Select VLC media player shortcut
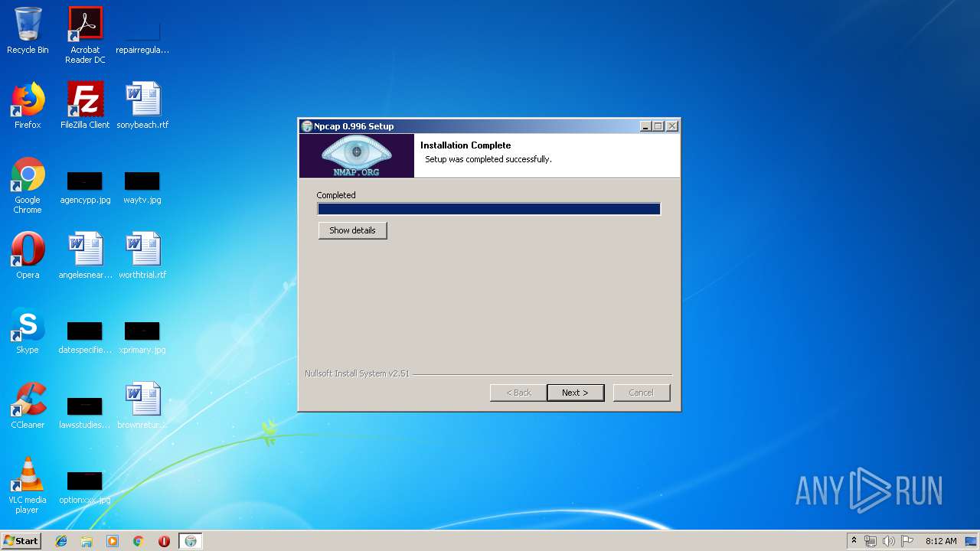This screenshot has height=551, width=980. pyautogui.click(x=28, y=485)
